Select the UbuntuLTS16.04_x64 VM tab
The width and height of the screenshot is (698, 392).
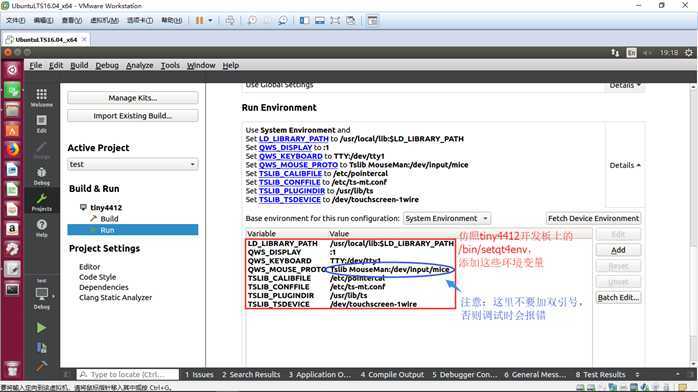pyautogui.click(x=46, y=39)
